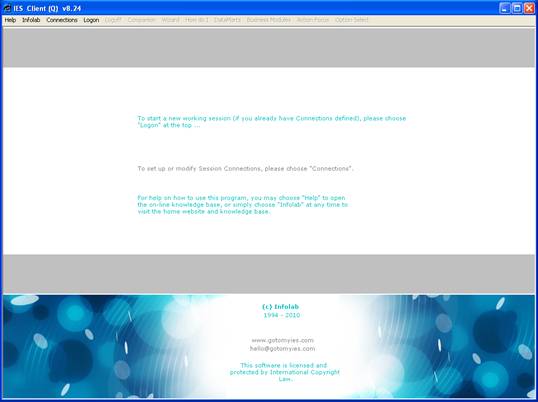Screen dimensions: 538x402
Task: Click the hello@gotomyies.com email address
Action: 282,348
